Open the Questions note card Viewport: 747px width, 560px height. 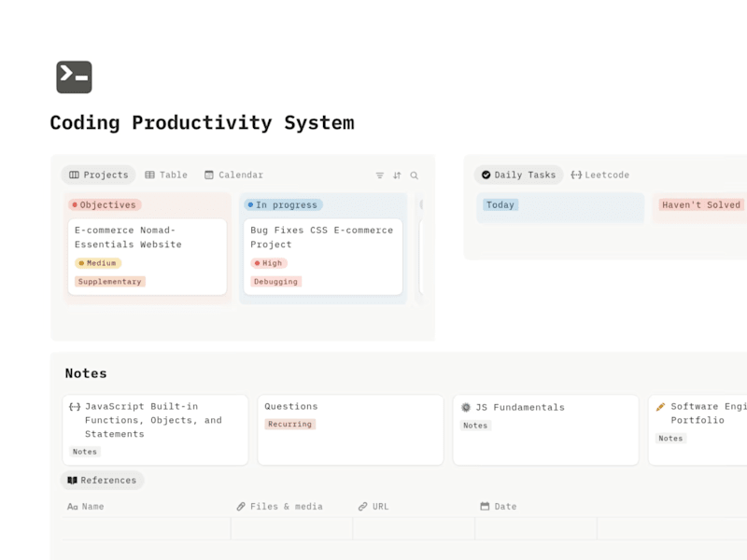click(x=350, y=429)
